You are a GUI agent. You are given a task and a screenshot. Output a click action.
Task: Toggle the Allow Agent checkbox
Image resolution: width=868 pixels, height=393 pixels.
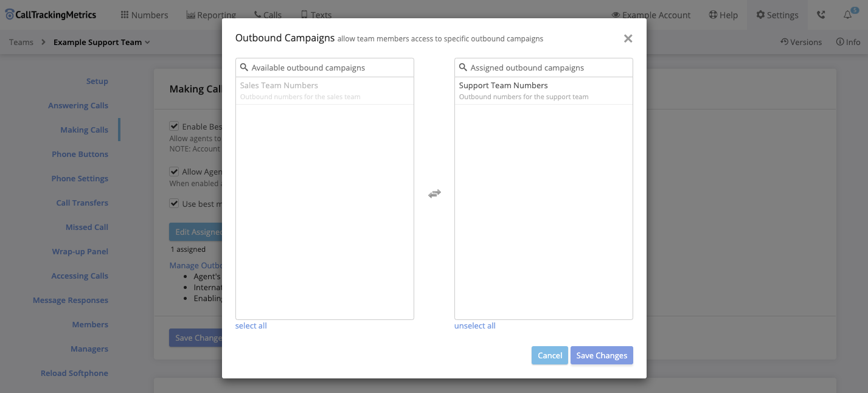[174, 172]
